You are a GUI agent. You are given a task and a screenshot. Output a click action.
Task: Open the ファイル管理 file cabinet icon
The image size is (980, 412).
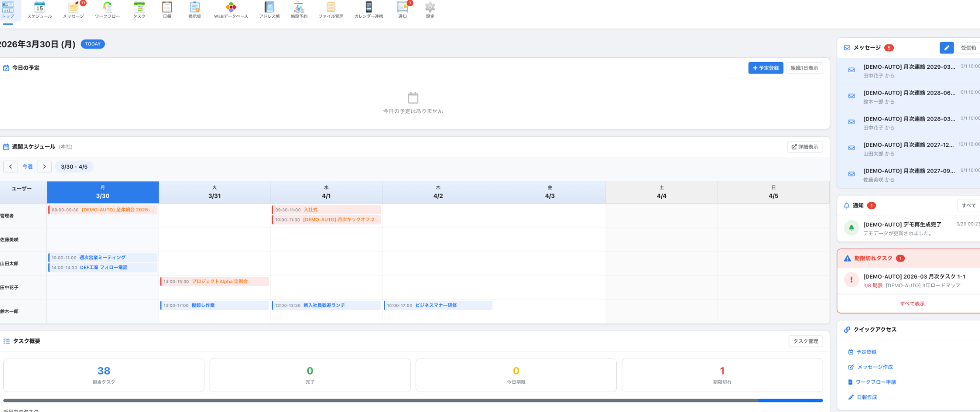click(x=331, y=7)
